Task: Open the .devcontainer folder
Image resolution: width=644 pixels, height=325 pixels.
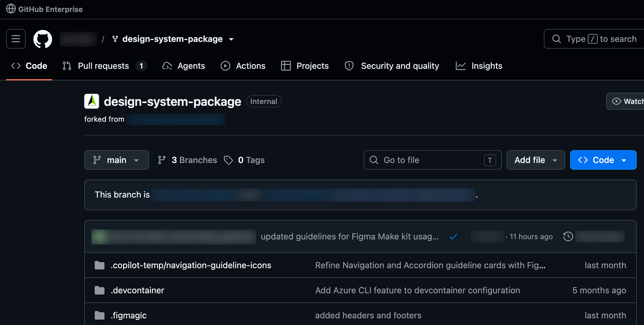Action: 137,290
